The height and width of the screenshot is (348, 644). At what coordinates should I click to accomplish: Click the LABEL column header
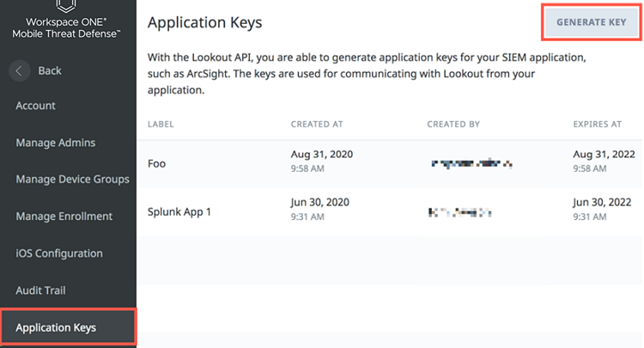[161, 124]
